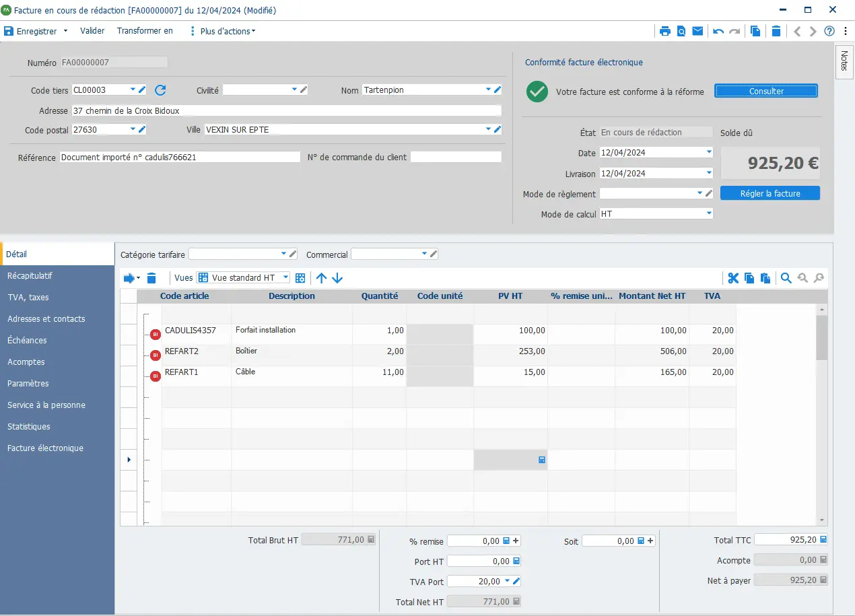This screenshot has width=855, height=616.
Task: Expand the Mode de calcul dropdown
Action: (709, 213)
